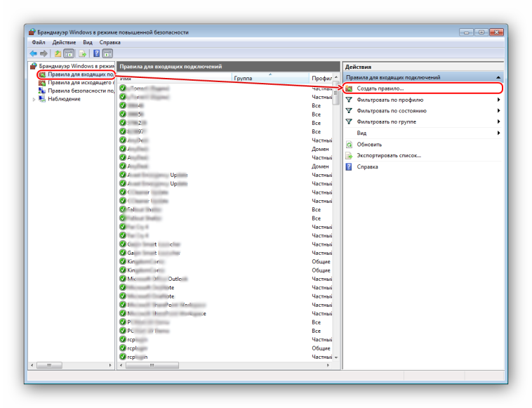The image size is (532, 408).
Task: Open help via blue question mark toolbar icon
Action: click(x=97, y=53)
